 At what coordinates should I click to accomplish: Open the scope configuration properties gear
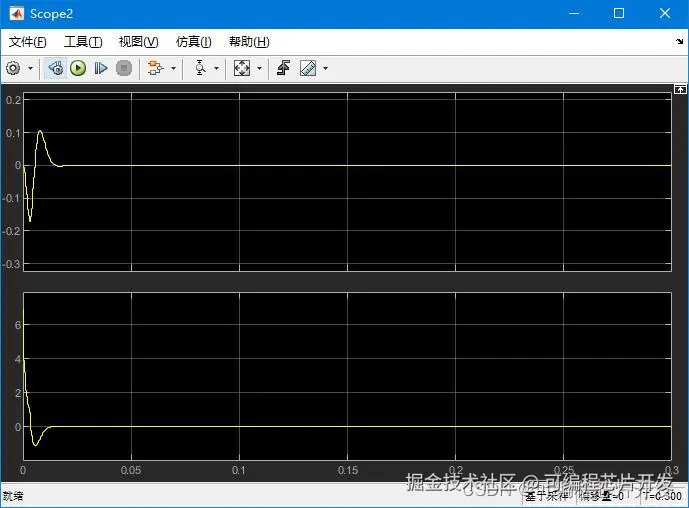click(13, 68)
